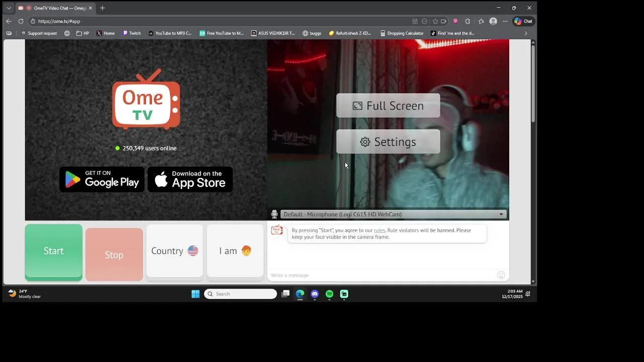Expand the bookmarks bar overflow chevron
The width and height of the screenshot is (644, 362).
coord(526,33)
